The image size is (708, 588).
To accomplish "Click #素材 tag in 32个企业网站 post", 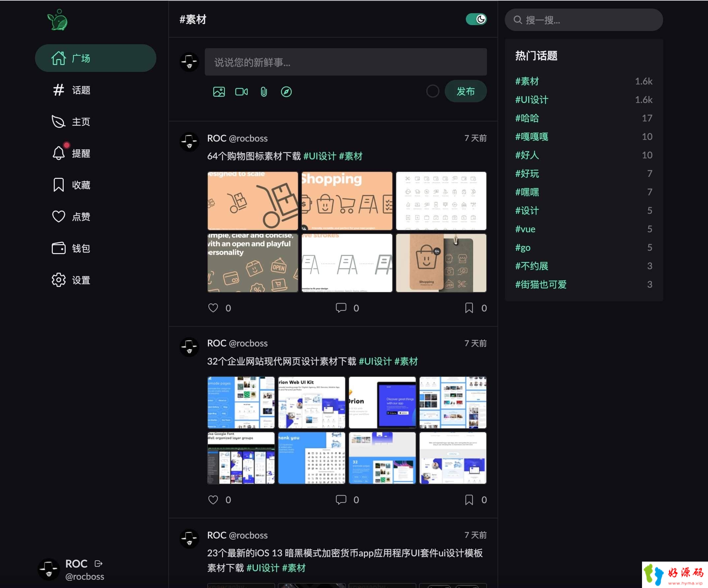I will [406, 361].
